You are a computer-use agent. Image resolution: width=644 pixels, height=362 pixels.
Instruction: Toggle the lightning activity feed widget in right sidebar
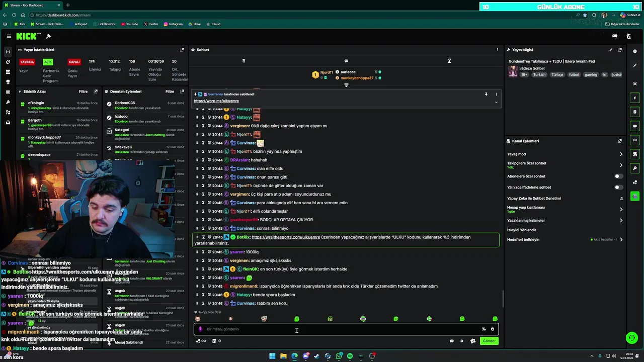(x=635, y=98)
